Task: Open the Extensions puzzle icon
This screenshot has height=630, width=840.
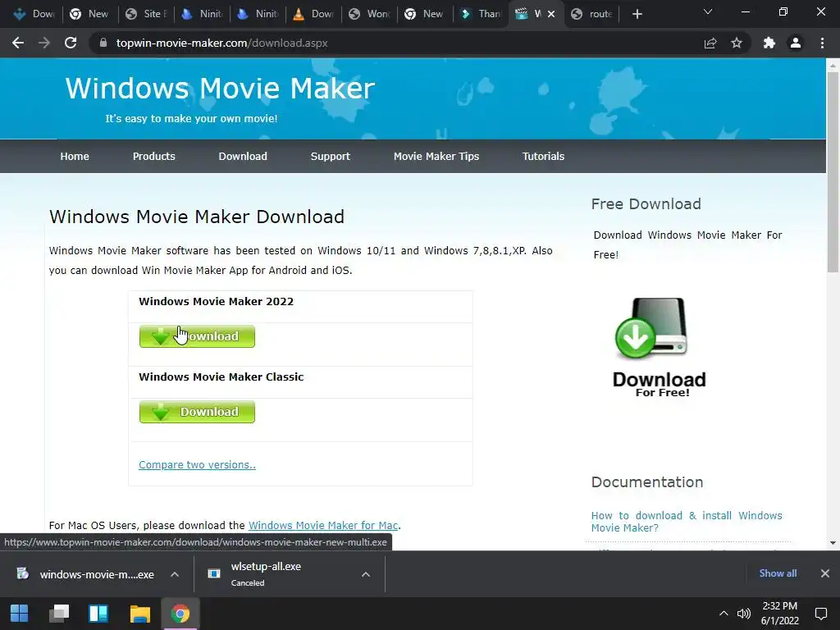Action: click(x=769, y=43)
